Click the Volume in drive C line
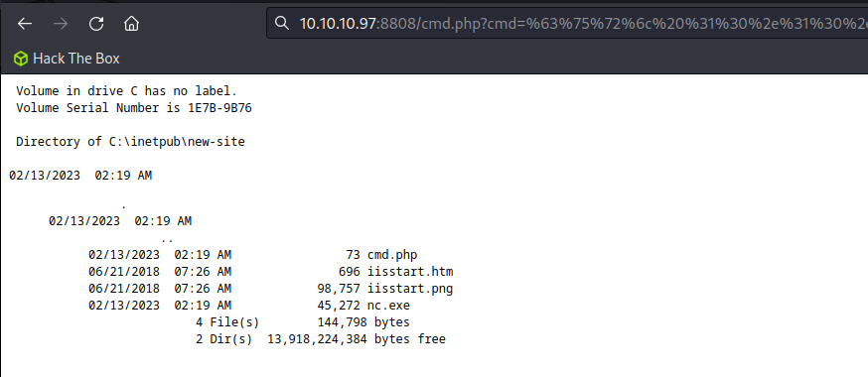 tap(127, 91)
